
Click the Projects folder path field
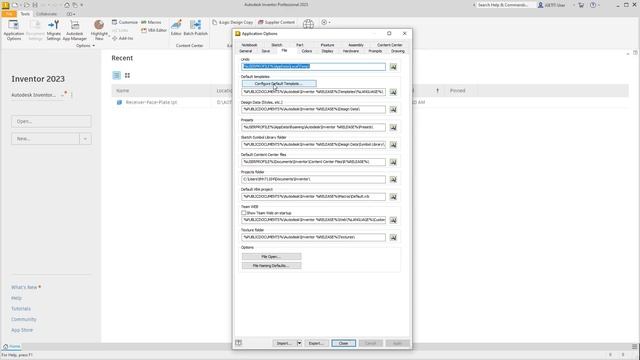(x=313, y=179)
